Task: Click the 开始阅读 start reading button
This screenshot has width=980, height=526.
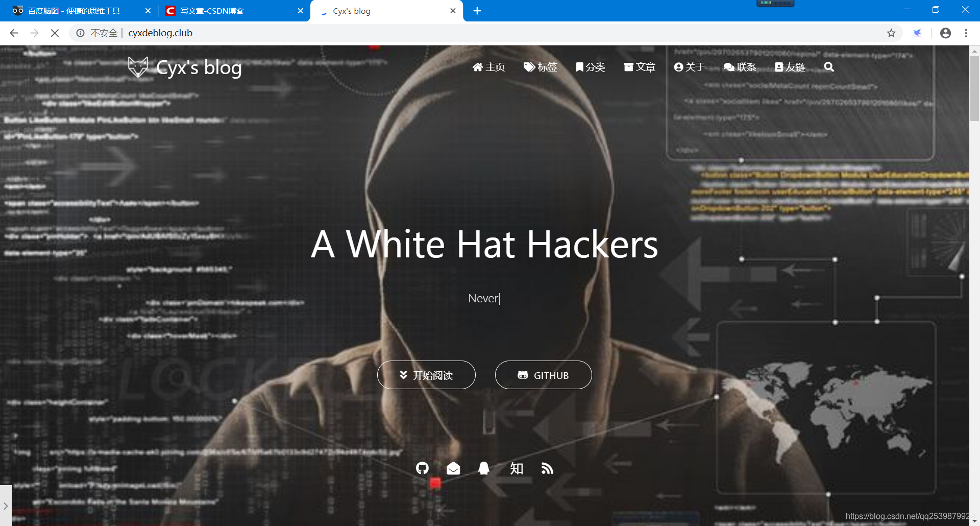Action: coord(426,375)
